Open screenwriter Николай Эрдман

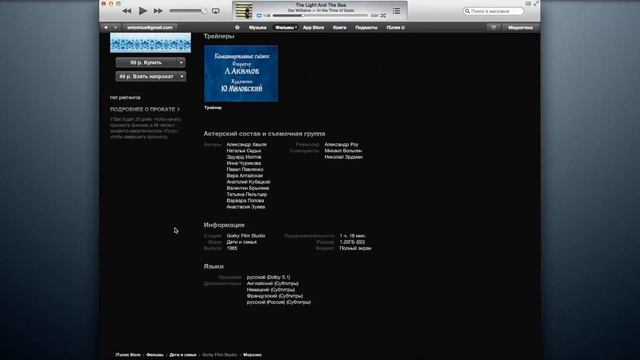pyautogui.click(x=343, y=157)
